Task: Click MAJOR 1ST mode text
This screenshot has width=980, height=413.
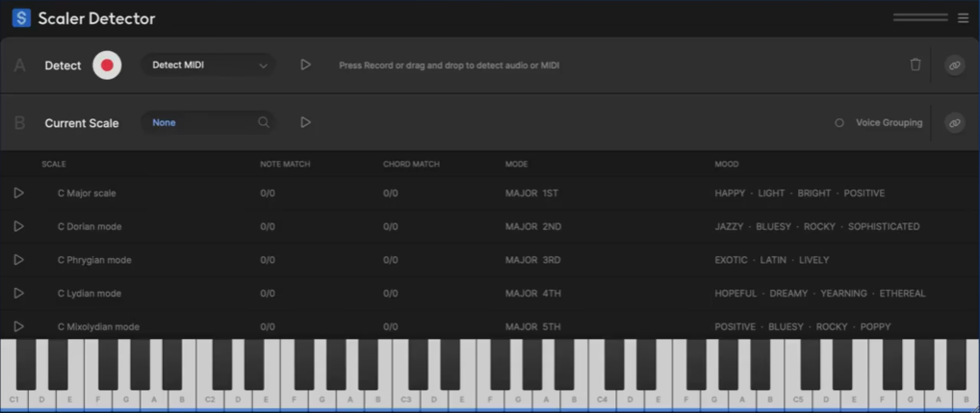Action: click(x=531, y=194)
